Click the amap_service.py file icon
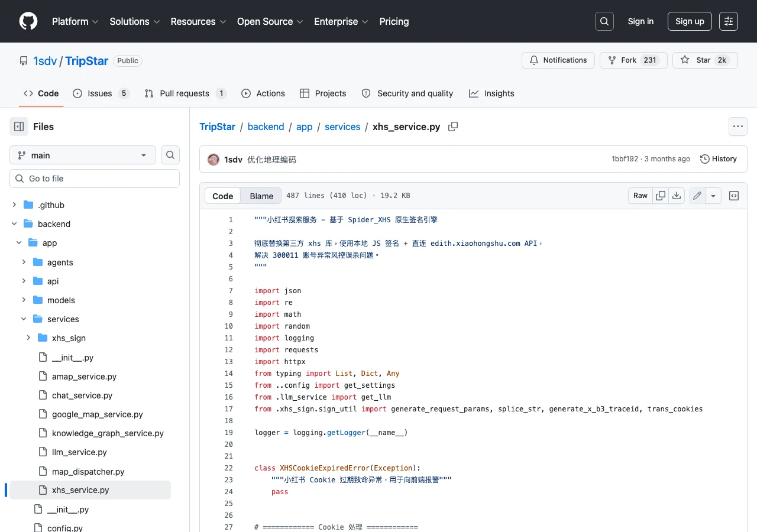The image size is (757, 532). pos(43,377)
